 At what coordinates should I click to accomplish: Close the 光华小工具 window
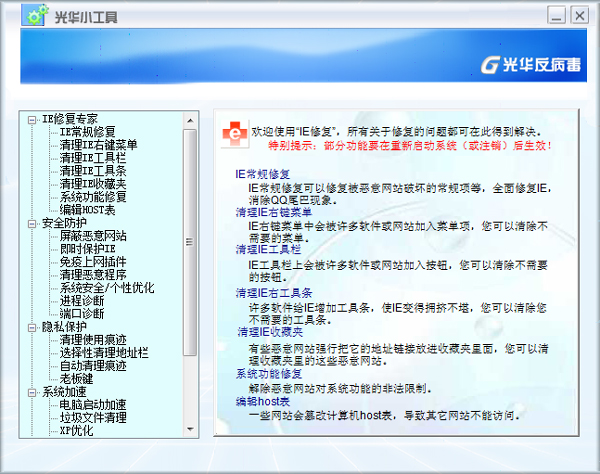pyautogui.click(x=580, y=15)
